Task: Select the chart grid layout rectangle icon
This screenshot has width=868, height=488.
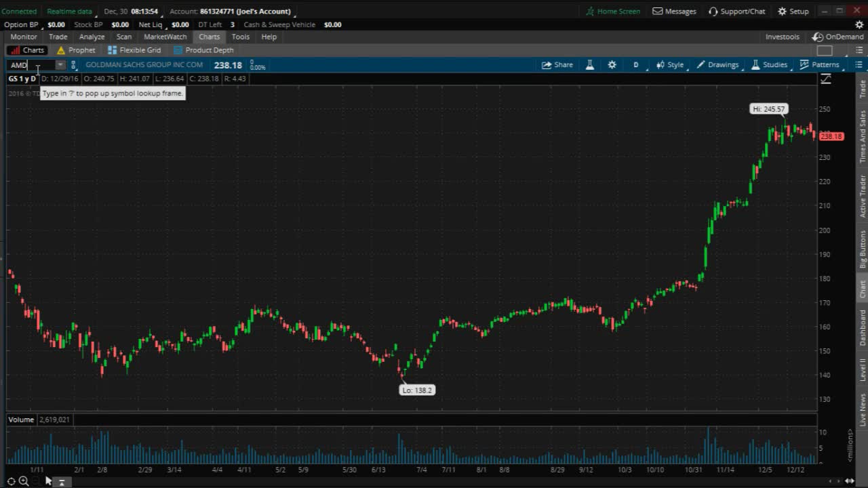Action: [x=825, y=50]
